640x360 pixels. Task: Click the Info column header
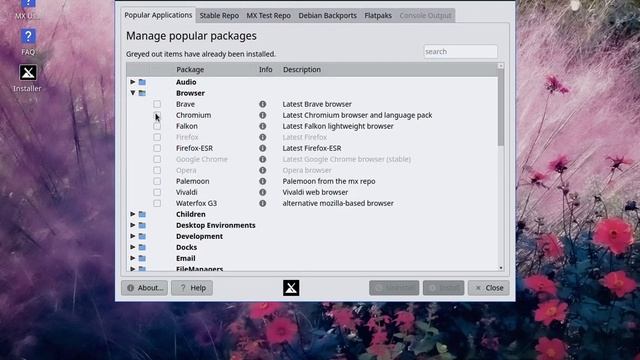(x=265, y=69)
